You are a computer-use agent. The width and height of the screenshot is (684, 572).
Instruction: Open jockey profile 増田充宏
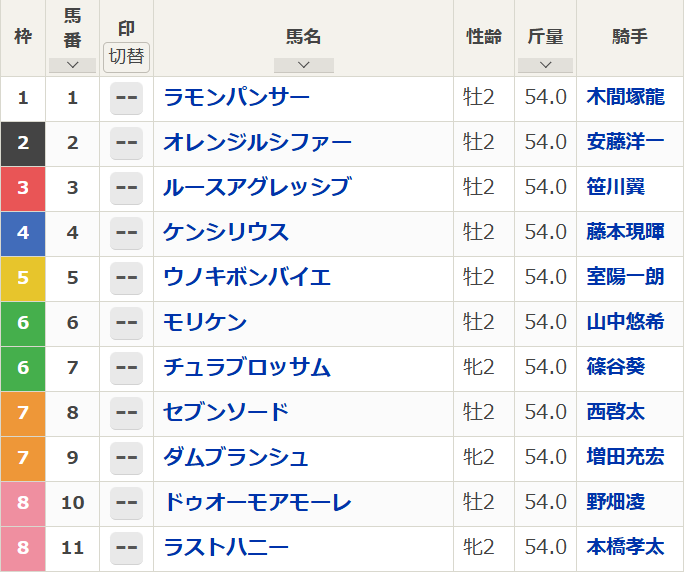626,457
